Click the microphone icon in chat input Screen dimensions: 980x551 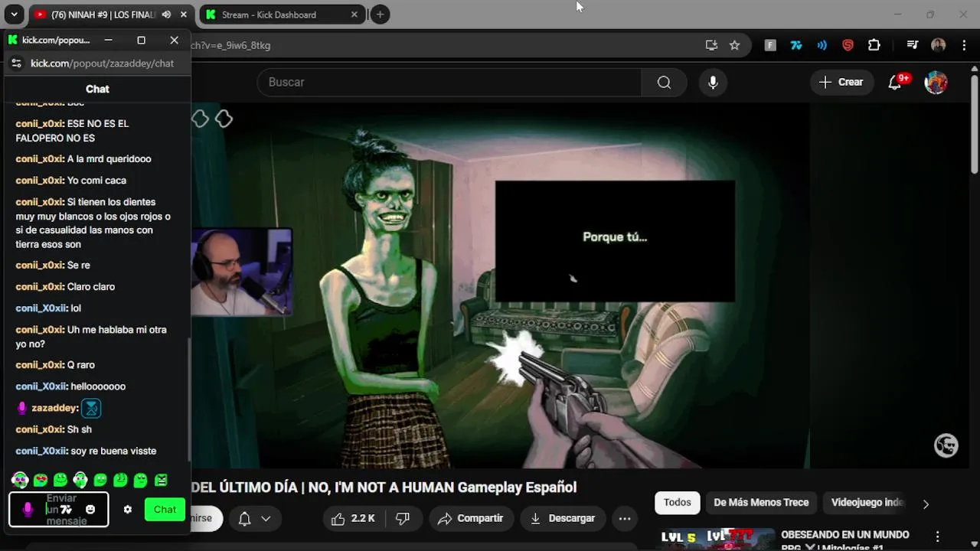click(28, 510)
